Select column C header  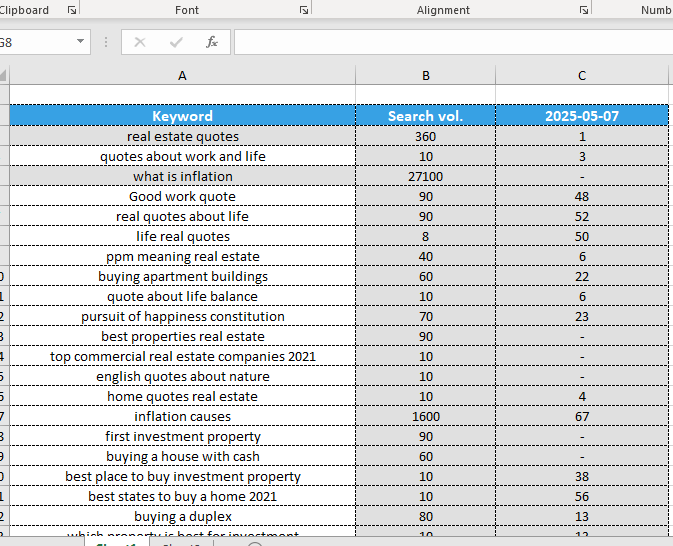(x=582, y=76)
